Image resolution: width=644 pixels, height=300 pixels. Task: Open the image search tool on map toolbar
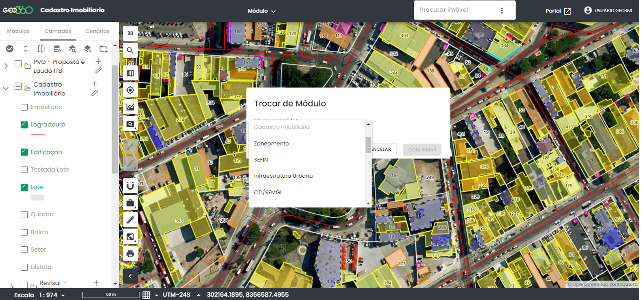coord(130,124)
